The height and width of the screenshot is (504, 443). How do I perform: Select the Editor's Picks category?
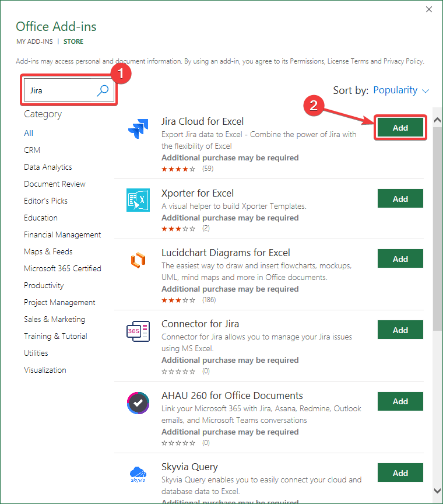click(45, 201)
